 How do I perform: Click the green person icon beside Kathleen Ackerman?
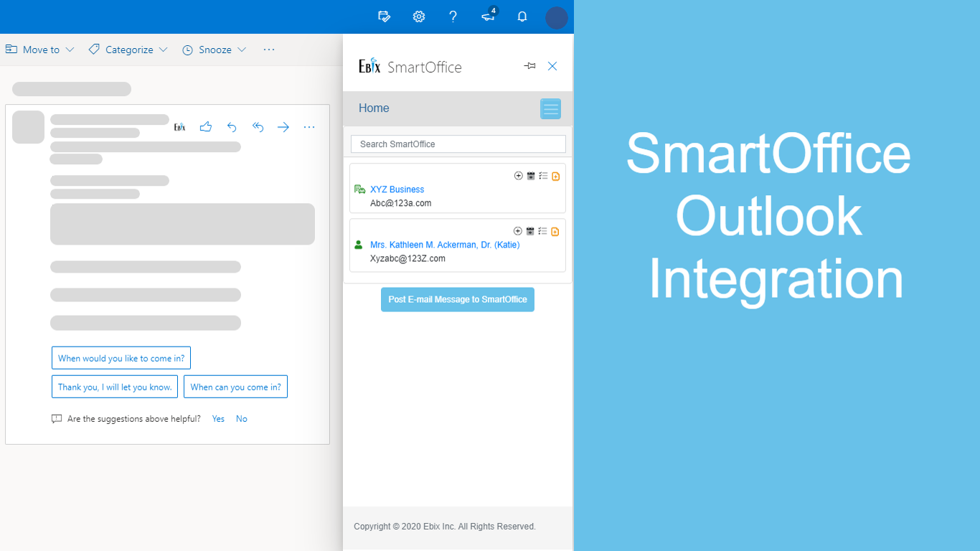(359, 245)
